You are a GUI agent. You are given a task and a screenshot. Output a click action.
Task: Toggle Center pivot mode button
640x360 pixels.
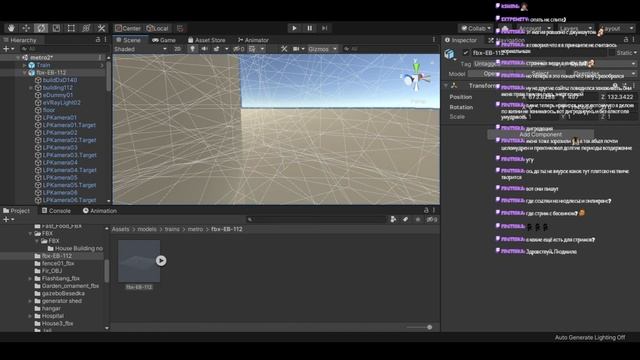(128, 28)
